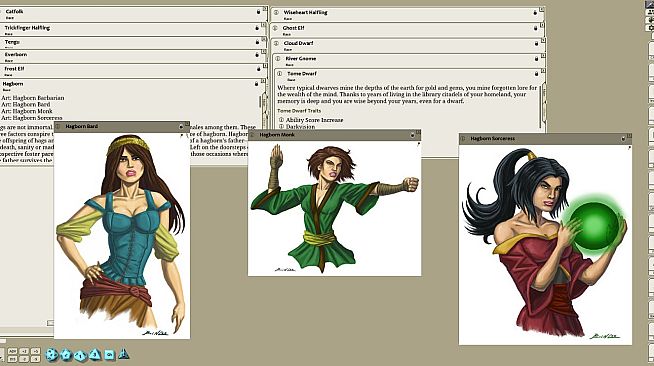
Task: Toggle the Cloud Dwarf record lock
Action: coord(536,43)
